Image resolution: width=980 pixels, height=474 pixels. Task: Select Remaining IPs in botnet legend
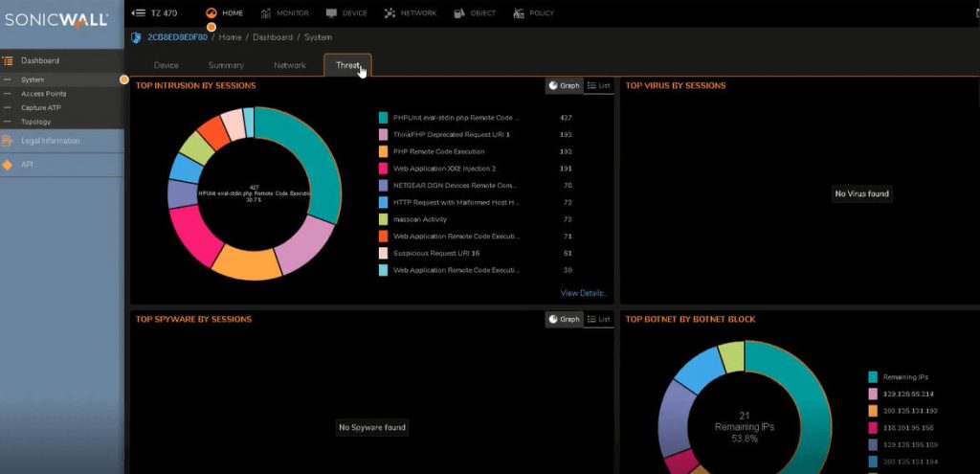[905, 377]
